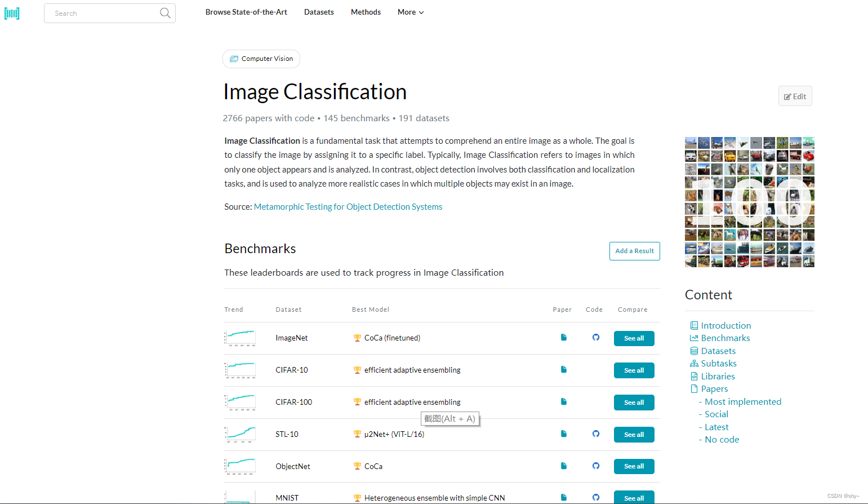This screenshot has height=504, width=868.
Task: Click See all for CIFAR-100
Action: pos(634,403)
